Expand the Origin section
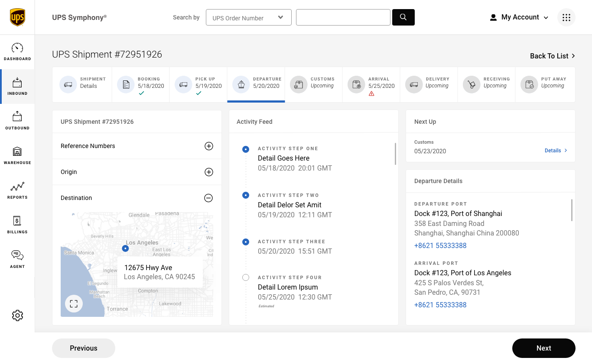This screenshot has width=592, height=364. tap(208, 172)
